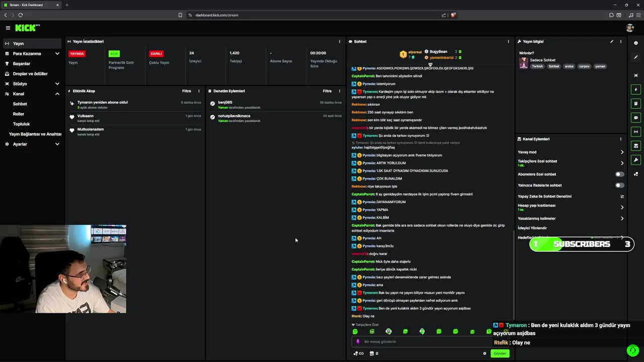Click the channel points infinity icon
Image resolution: width=644 pixels, height=362 pixels.
coord(359,353)
